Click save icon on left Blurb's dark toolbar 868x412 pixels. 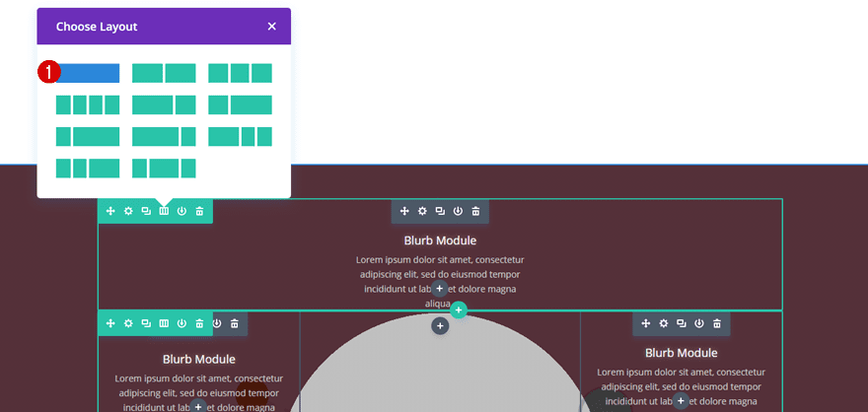coord(217,323)
